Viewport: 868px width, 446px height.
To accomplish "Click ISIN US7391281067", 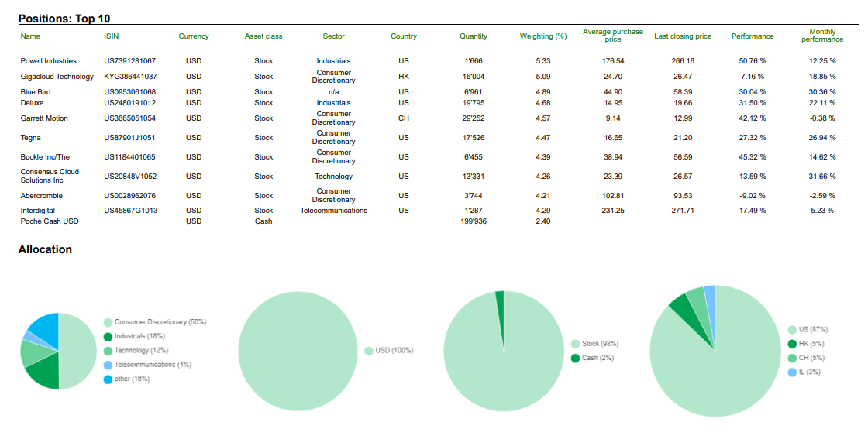I will 130,61.
